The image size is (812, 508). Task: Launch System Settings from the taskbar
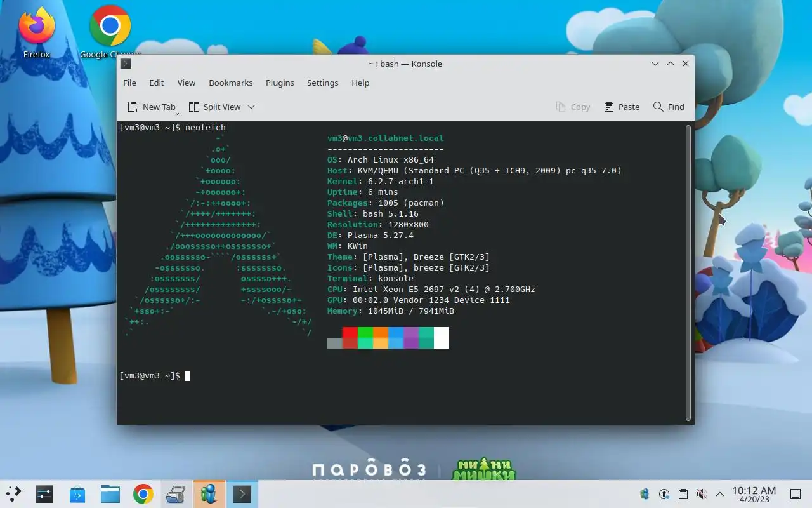(x=44, y=494)
